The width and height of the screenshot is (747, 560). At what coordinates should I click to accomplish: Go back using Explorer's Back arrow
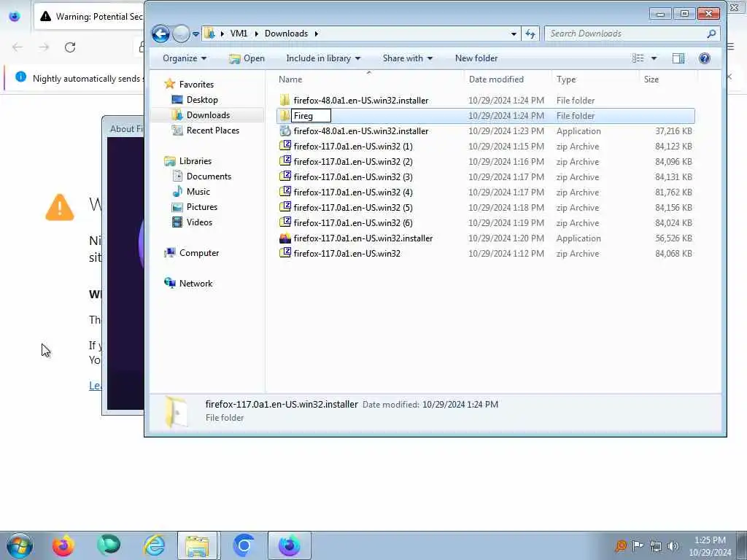[x=160, y=34]
